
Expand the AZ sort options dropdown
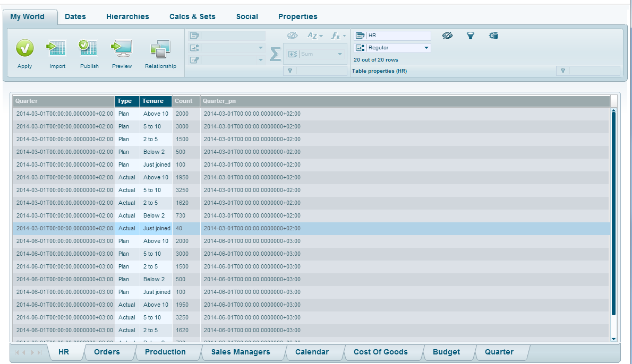tap(315, 36)
